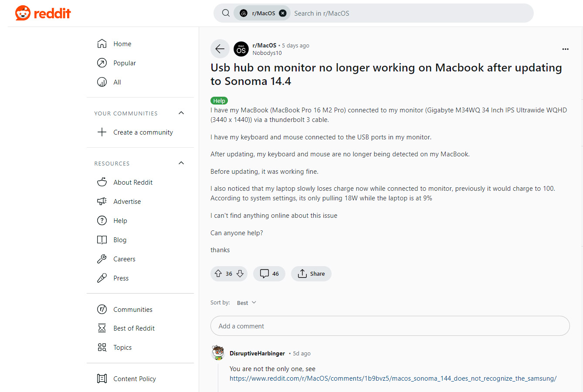Viewport: 583px width, 392px height.
Task: Open the linked Samsung Sonoma 14.4 thread URL
Action: tap(393, 378)
